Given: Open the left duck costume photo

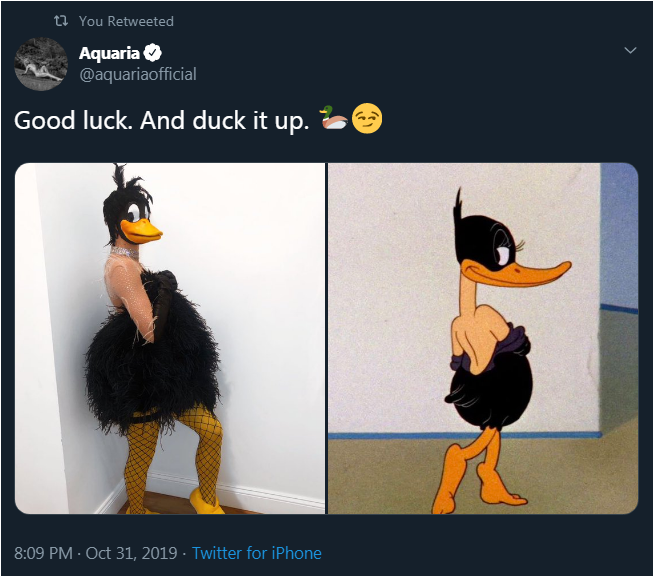Looking at the screenshot, I should tap(170, 338).
